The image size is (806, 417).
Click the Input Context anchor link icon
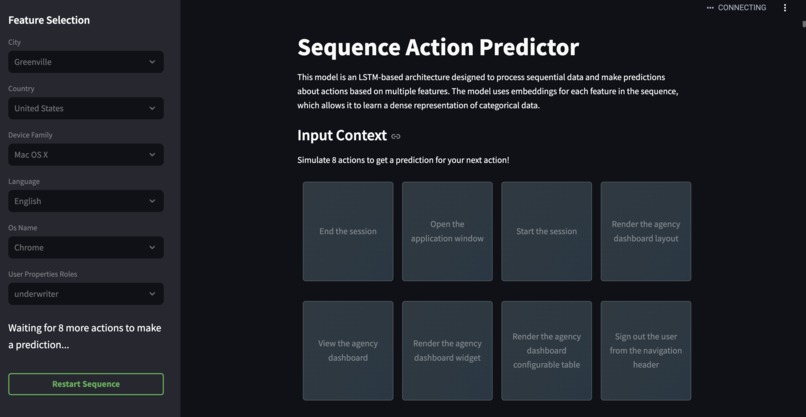(395, 136)
